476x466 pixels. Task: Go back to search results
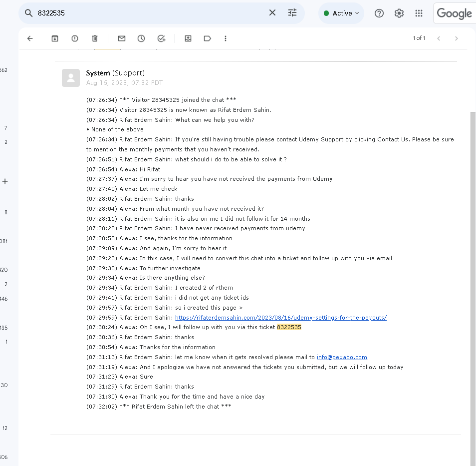(x=30, y=38)
